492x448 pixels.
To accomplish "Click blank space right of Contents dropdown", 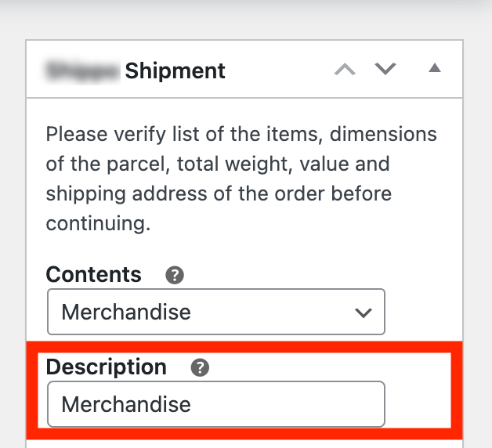I will [423, 312].
